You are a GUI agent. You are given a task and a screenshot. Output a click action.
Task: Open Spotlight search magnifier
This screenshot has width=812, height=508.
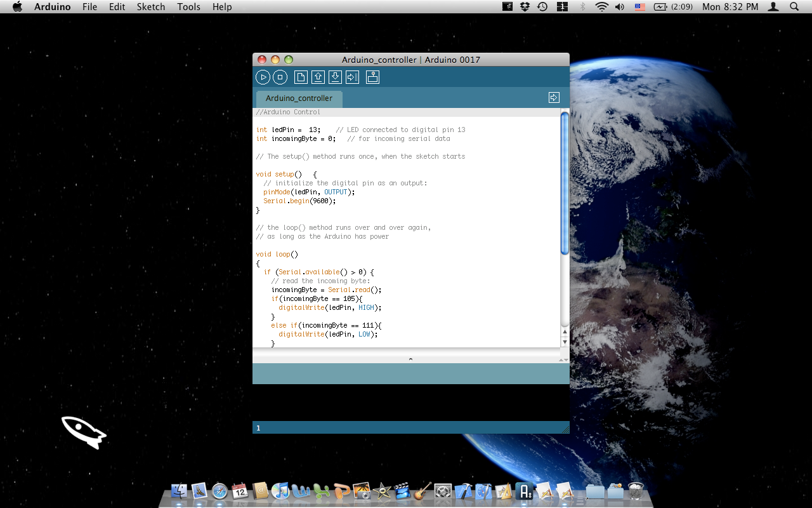(794, 7)
